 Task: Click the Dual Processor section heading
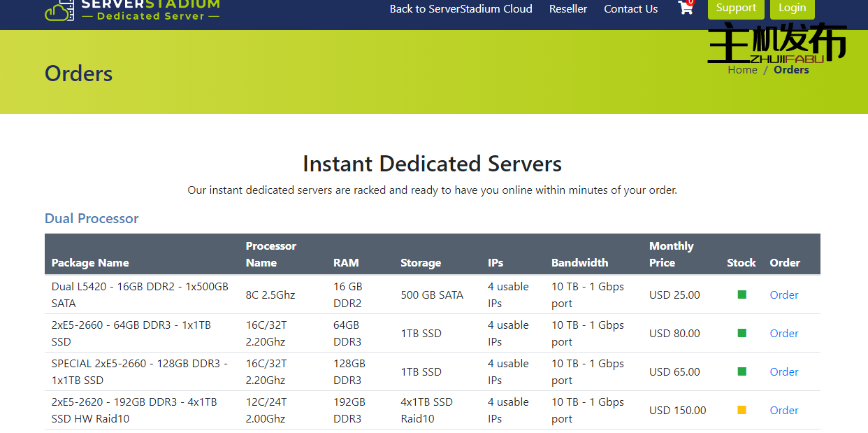[92, 218]
